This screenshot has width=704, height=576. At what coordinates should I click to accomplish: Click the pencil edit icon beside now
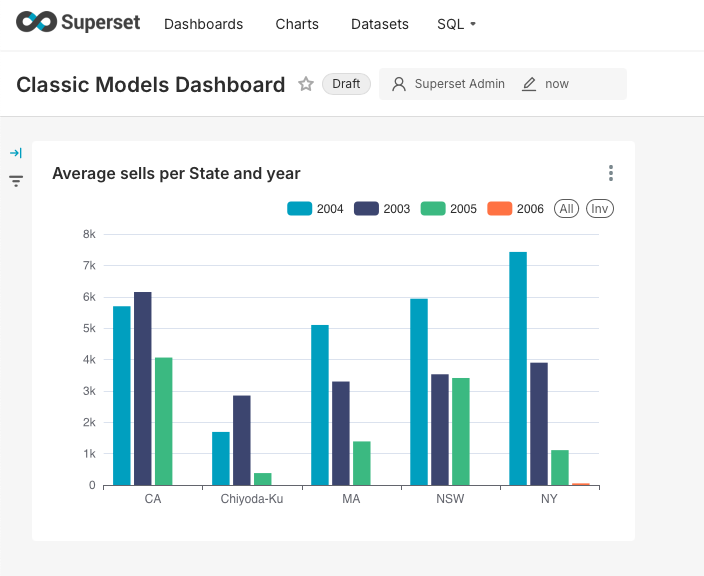point(529,84)
